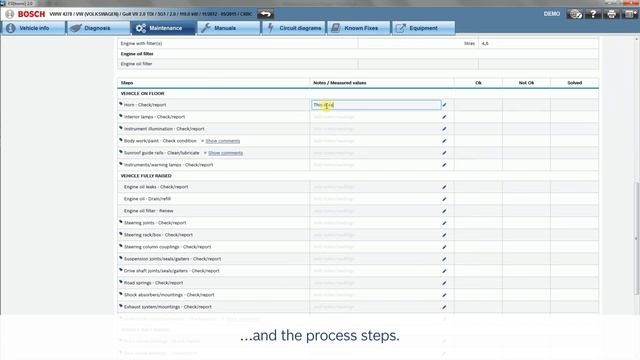
Task: Open the Manuals tab
Action: [229, 28]
